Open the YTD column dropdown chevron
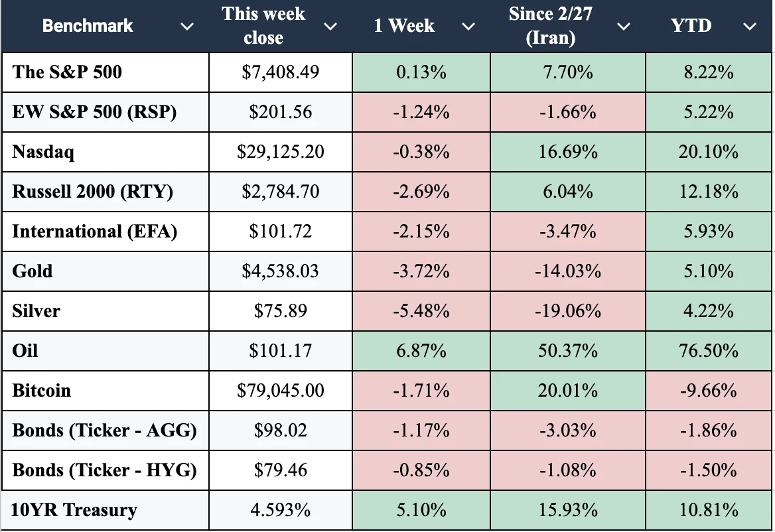775x532 pixels. tap(750, 27)
